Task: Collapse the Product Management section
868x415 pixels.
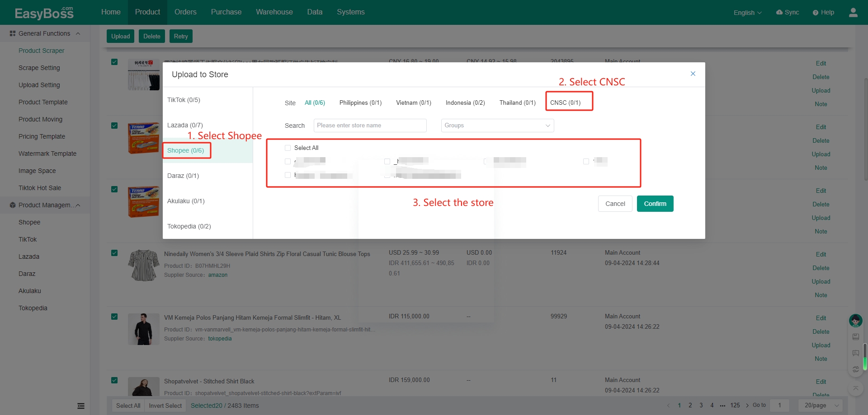Action: point(78,205)
